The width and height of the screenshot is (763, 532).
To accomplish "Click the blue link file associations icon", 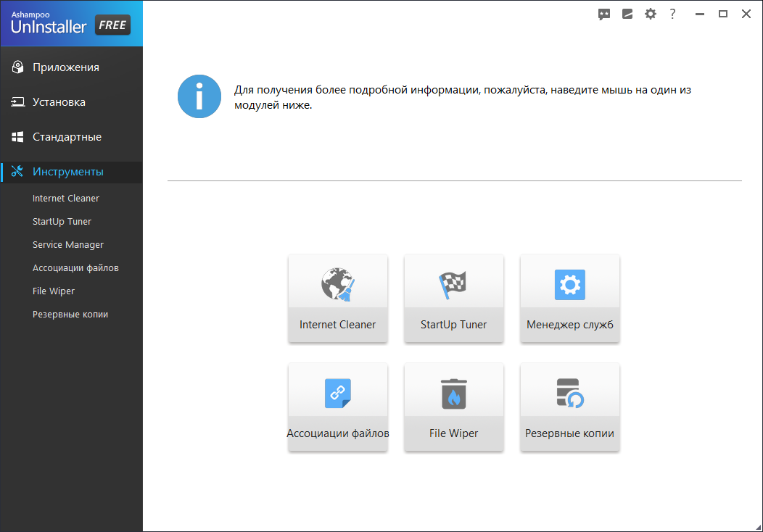I will point(338,393).
